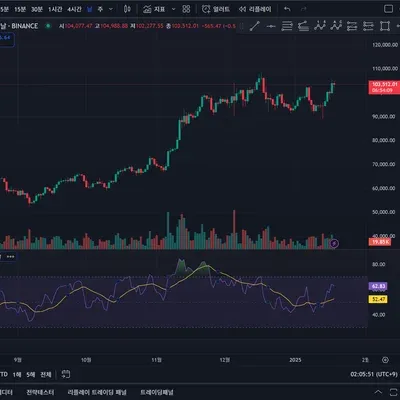Select the 일 daily interval

pos(89,9)
